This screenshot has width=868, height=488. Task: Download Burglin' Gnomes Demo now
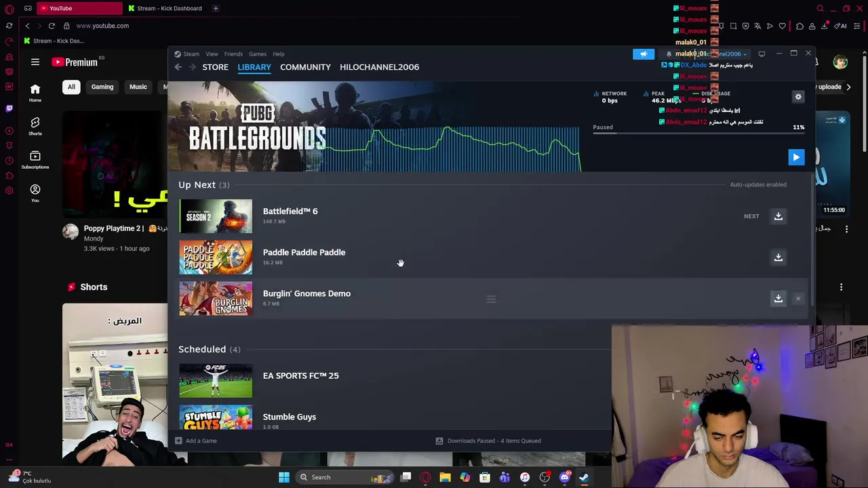coord(778,298)
